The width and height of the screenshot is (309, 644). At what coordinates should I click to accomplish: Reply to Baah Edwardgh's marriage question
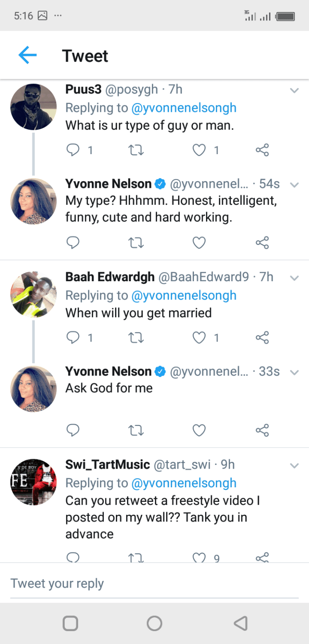[73, 338]
